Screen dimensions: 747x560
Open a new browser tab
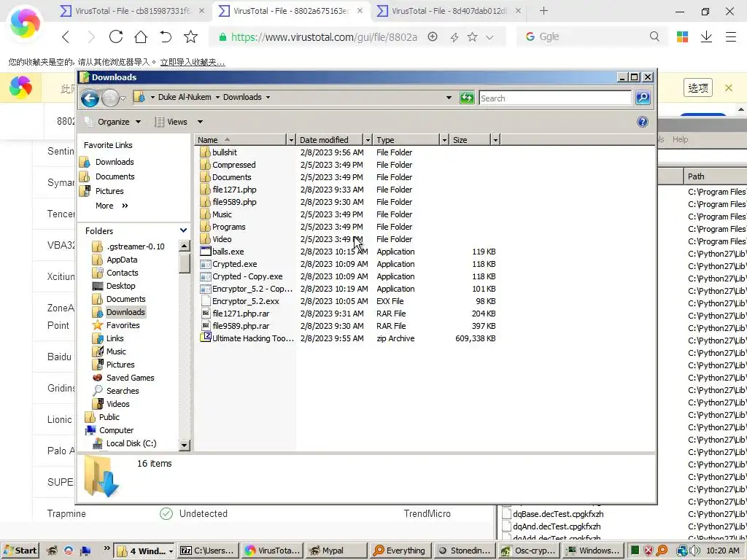point(543,10)
